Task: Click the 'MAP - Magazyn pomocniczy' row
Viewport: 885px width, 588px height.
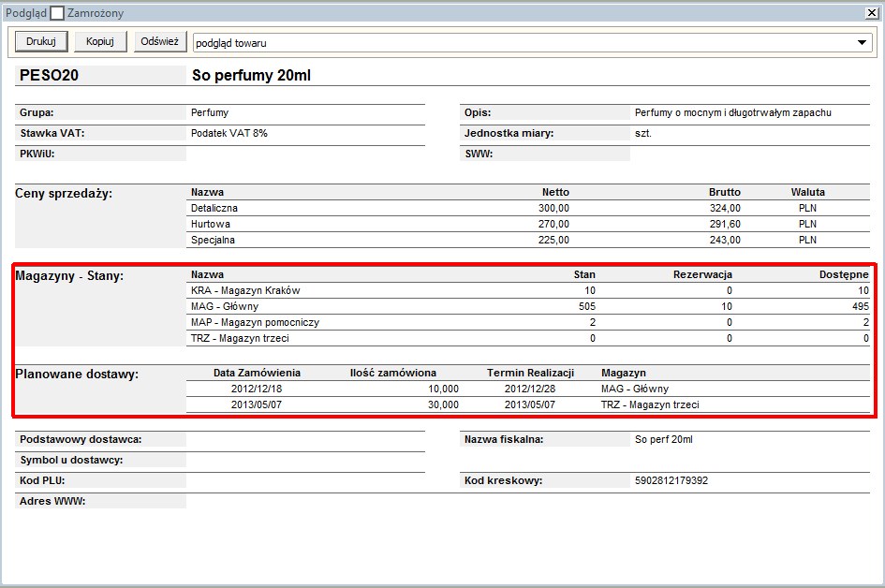Action: pyautogui.click(x=528, y=322)
